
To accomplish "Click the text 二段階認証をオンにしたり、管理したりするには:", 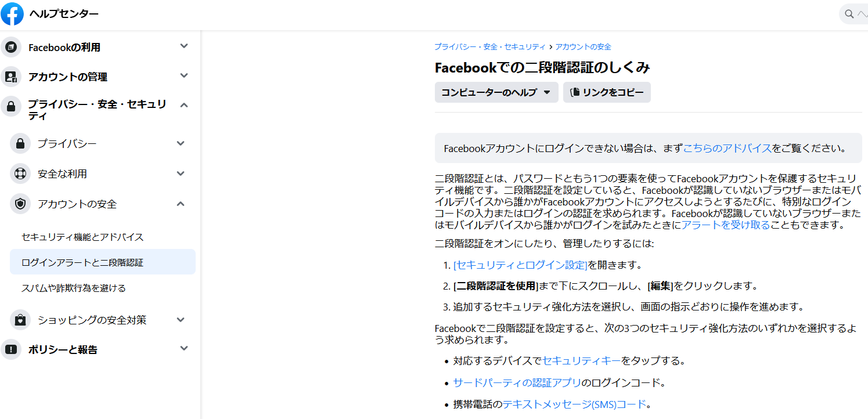I will [x=545, y=244].
